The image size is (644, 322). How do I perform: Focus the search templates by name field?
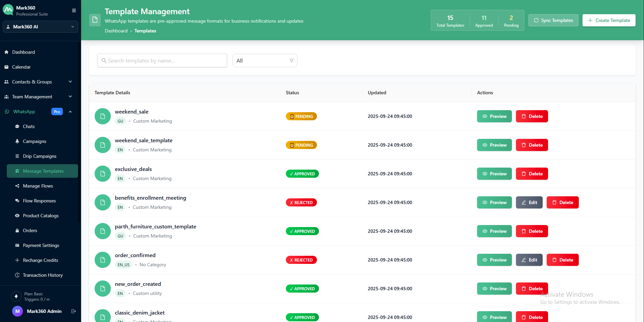(162, 60)
